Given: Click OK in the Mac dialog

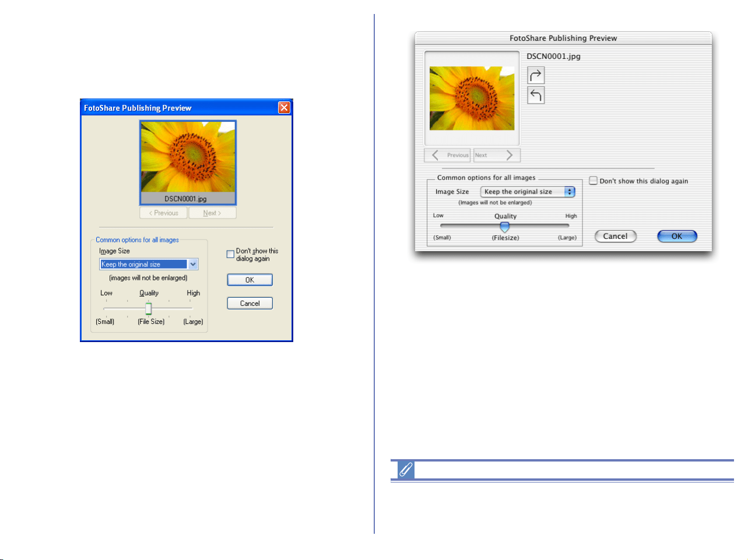Looking at the screenshot, I should 677,236.
